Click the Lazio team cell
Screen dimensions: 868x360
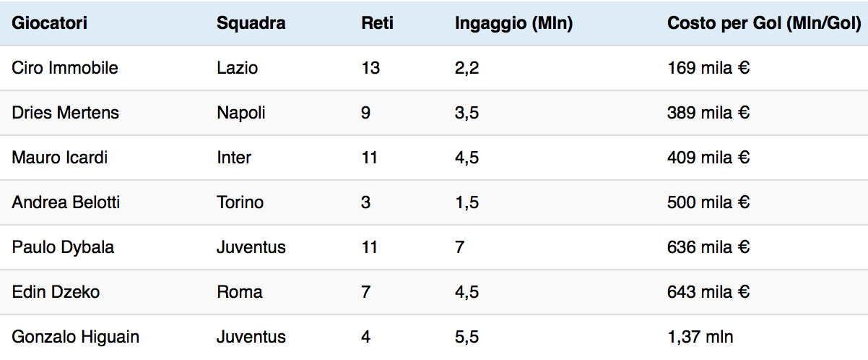pos(237,68)
